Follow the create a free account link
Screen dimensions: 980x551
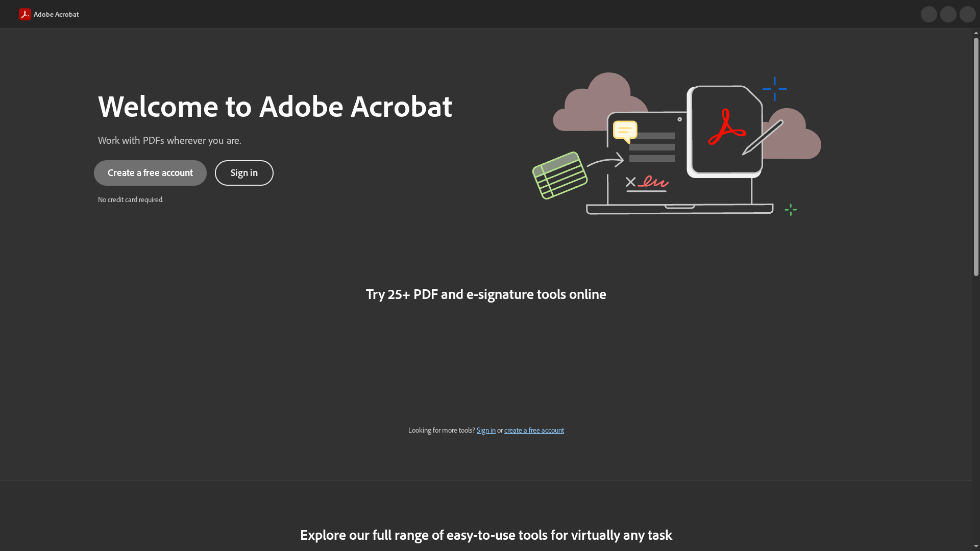click(x=534, y=430)
